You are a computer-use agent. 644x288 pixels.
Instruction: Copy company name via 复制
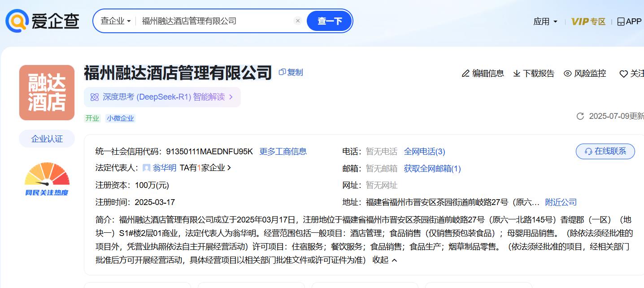[x=291, y=72]
